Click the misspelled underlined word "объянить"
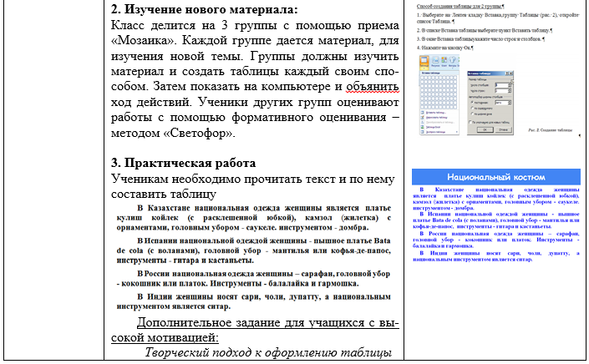The height and width of the screenshot is (364, 589). 373,87
